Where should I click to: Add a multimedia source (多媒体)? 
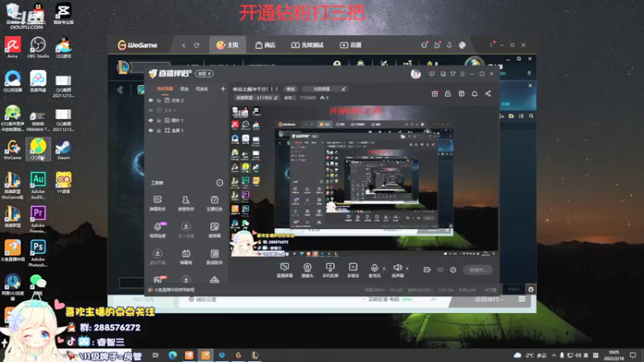point(353,270)
